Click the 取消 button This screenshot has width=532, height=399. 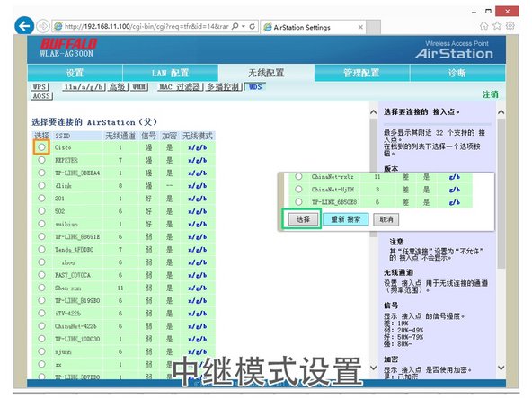386,219
